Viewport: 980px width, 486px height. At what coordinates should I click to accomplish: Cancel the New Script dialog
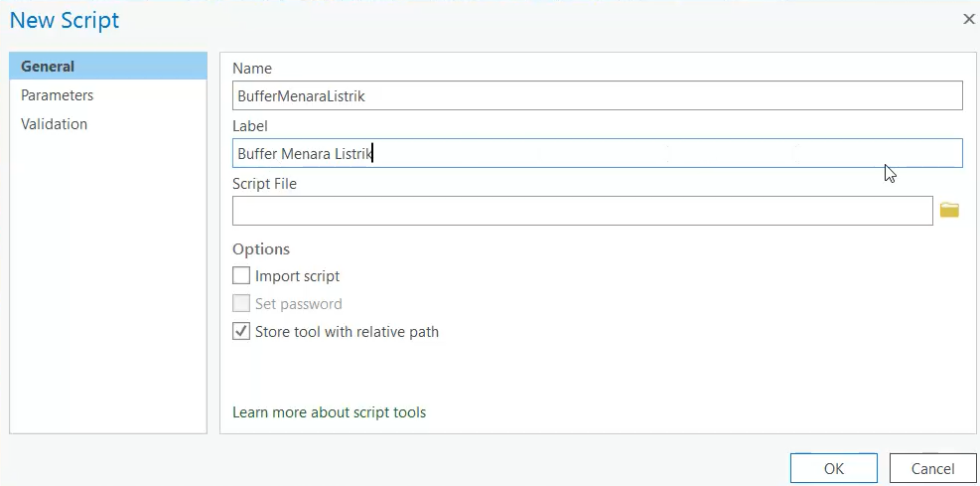(932, 468)
